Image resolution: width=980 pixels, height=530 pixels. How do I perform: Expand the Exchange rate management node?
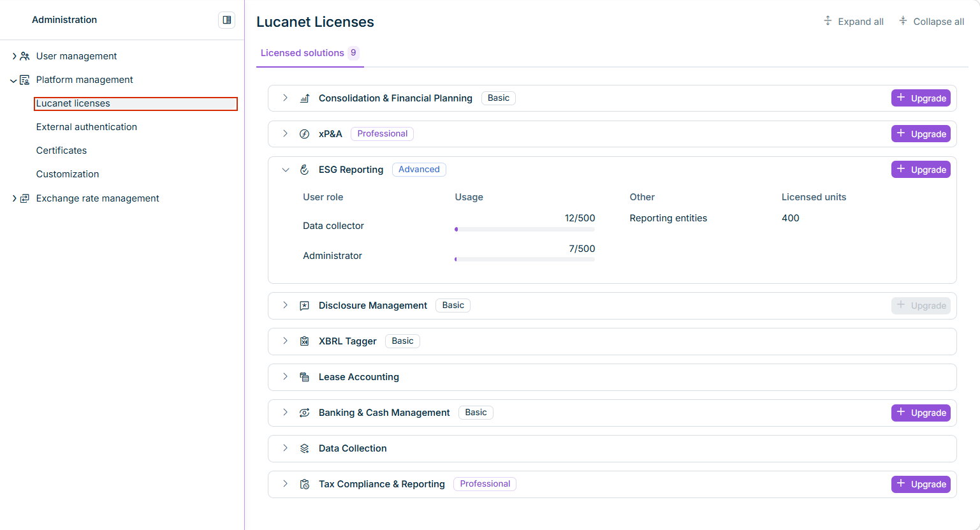(x=14, y=198)
